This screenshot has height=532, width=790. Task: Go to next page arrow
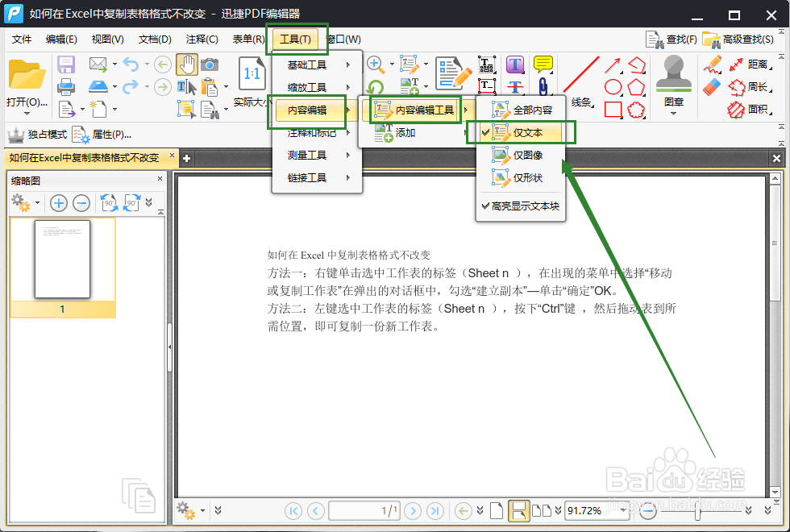413,511
